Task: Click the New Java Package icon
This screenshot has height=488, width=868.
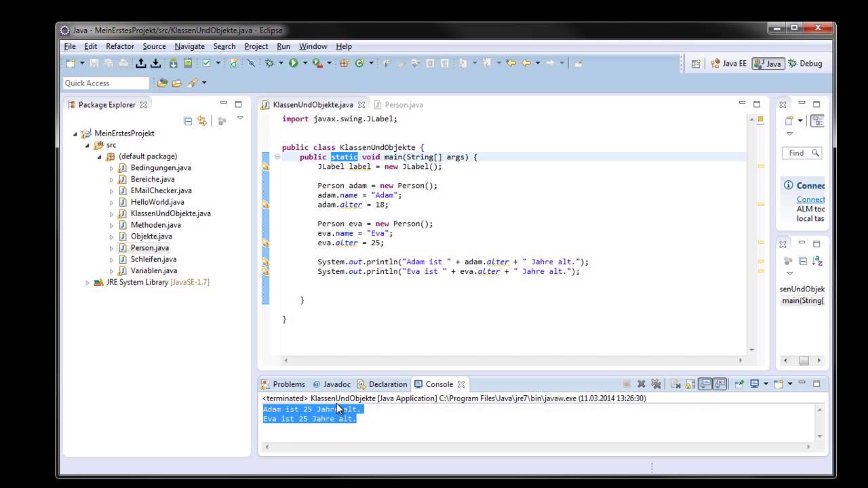Action: point(344,63)
